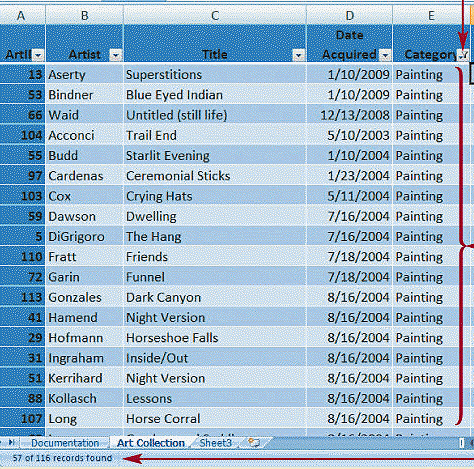Switch to the Documentation sheet tab
The height and width of the screenshot is (469, 474).
65,443
